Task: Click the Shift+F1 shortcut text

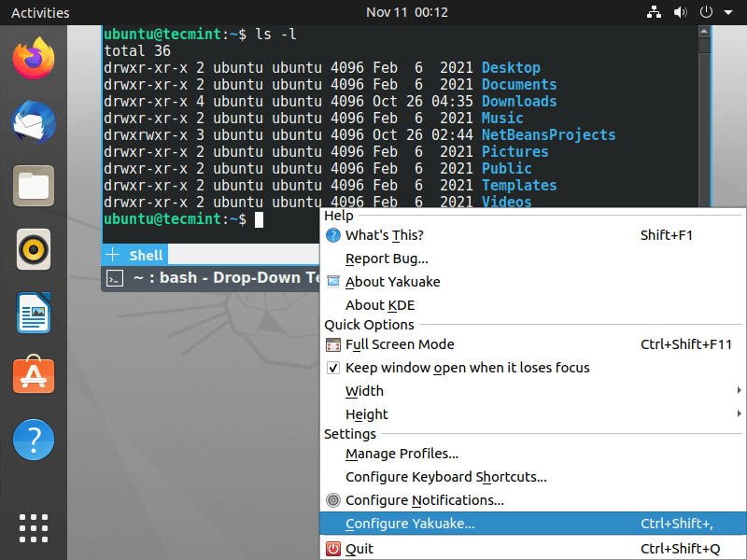Action: [667, 235]
